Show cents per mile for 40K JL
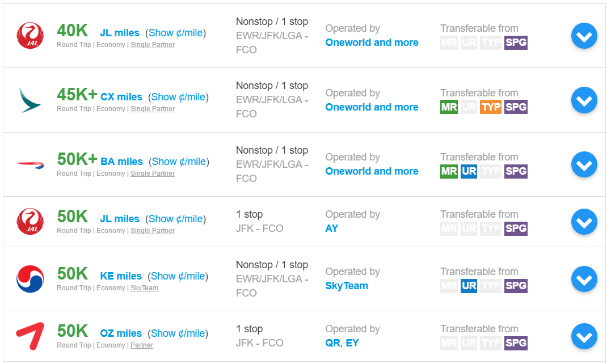The width and height of the screenshot is (611, 364). tap(175, 33)
